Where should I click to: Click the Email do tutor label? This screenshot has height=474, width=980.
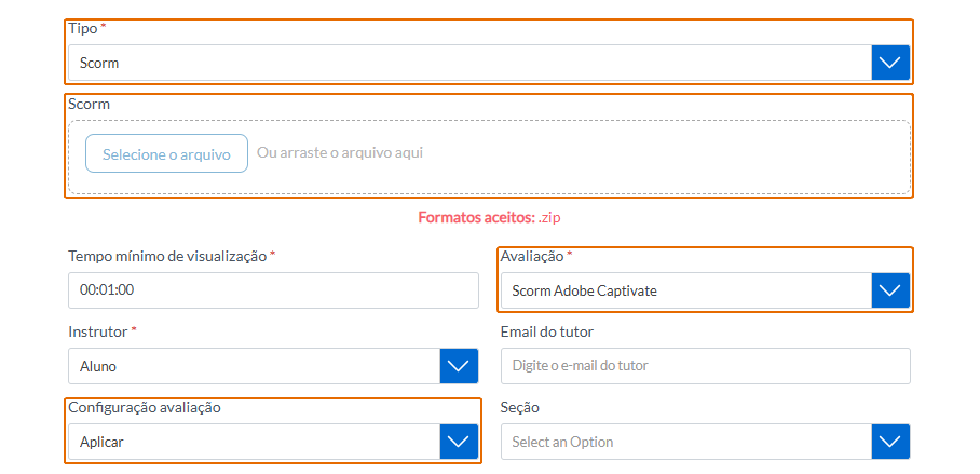click(547, 332)
